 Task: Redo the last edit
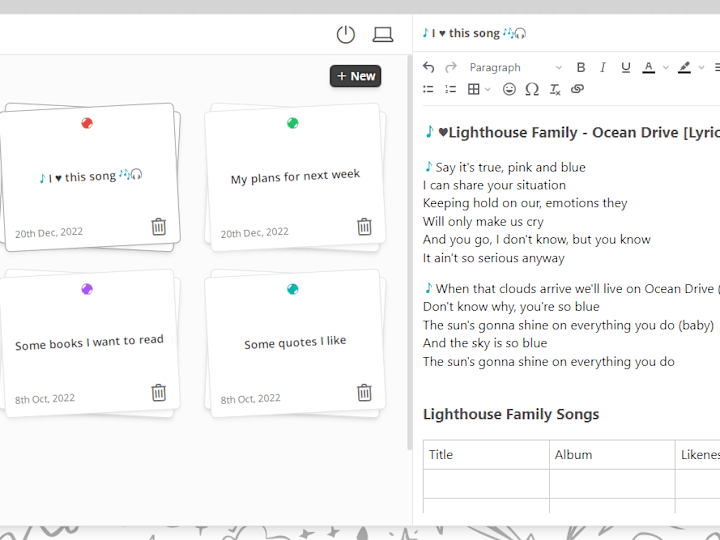pyautogui.click(x=451, y=68)
